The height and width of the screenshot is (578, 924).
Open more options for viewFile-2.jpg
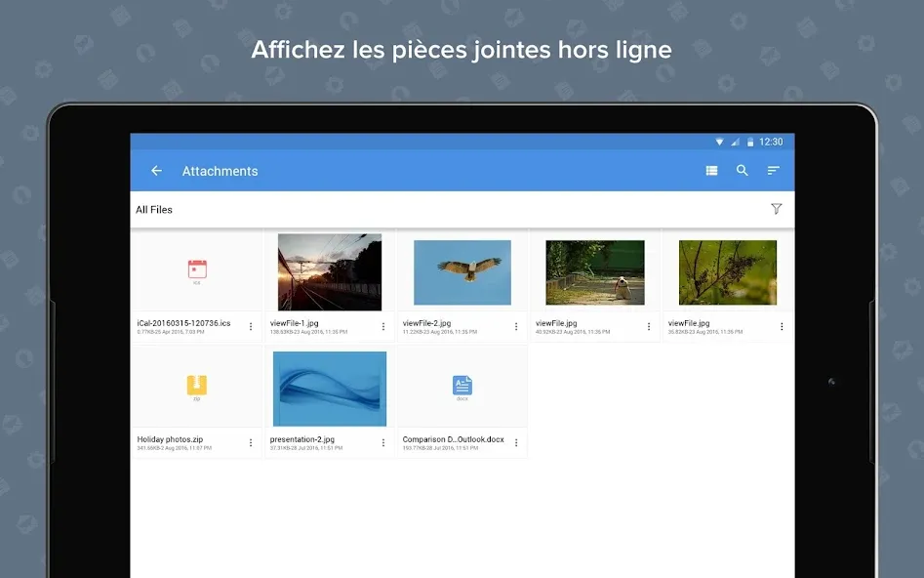tap(515, 327)
